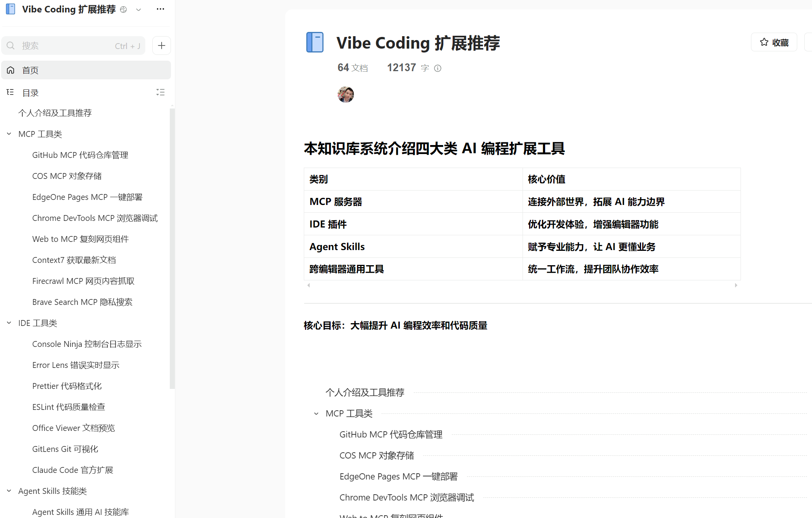This screenshot has width=812, height=518.
Task: Collapse the MCP 工具类 section in the sidebar
Action: (x=9, y=134)
